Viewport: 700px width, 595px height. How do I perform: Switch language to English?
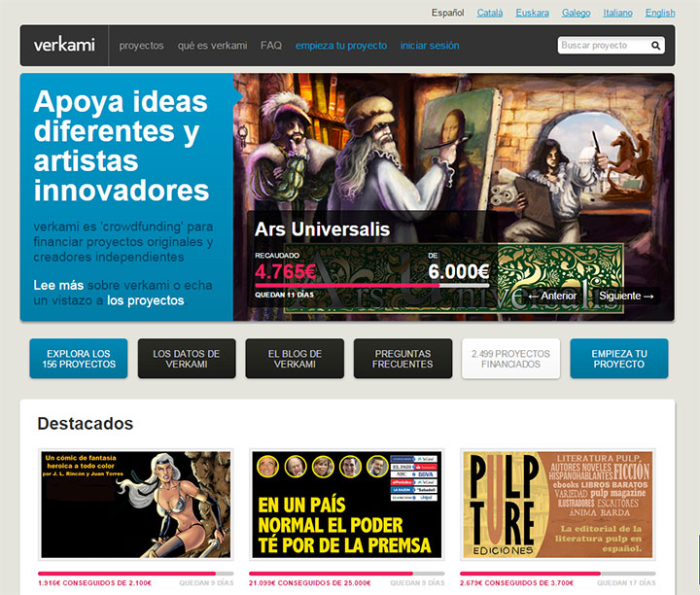659,13
